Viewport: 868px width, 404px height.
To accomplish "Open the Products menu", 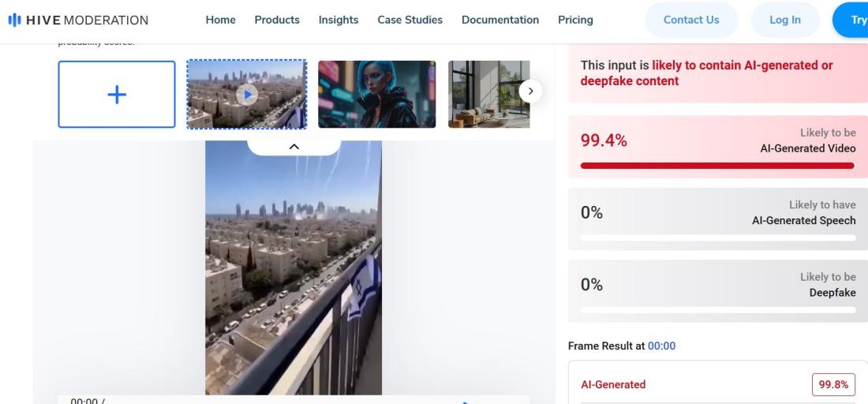I will [277, 20].
